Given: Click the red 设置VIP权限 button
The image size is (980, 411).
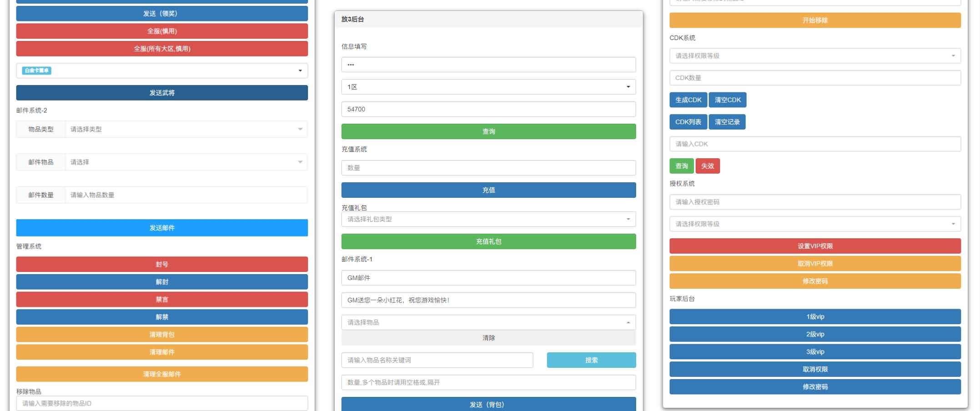Looking at the screenshot, I should click(814, 246).
